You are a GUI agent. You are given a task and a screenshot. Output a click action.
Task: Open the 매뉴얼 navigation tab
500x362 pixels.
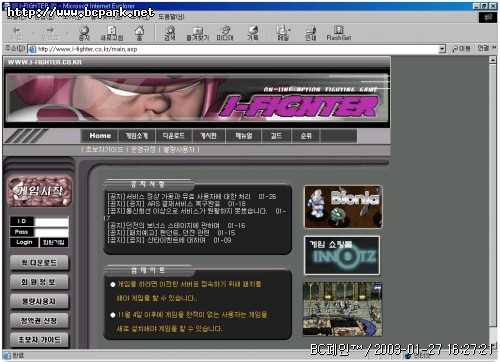tap(244, 136)
